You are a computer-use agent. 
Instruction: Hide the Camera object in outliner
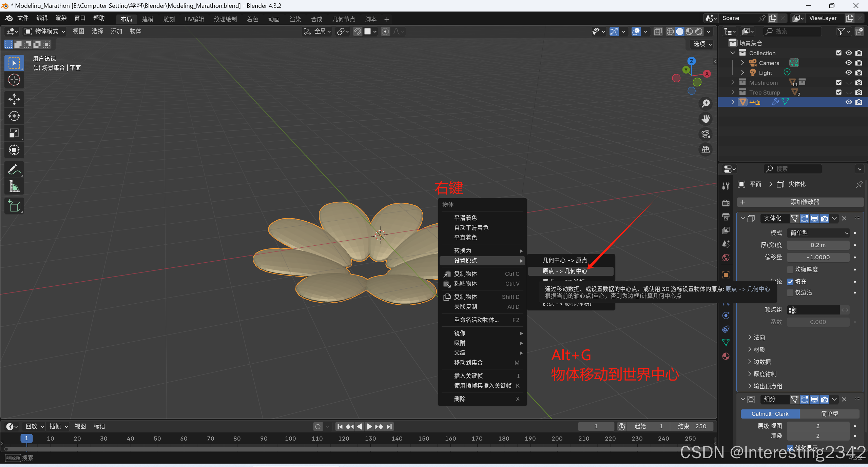(848, 63)
